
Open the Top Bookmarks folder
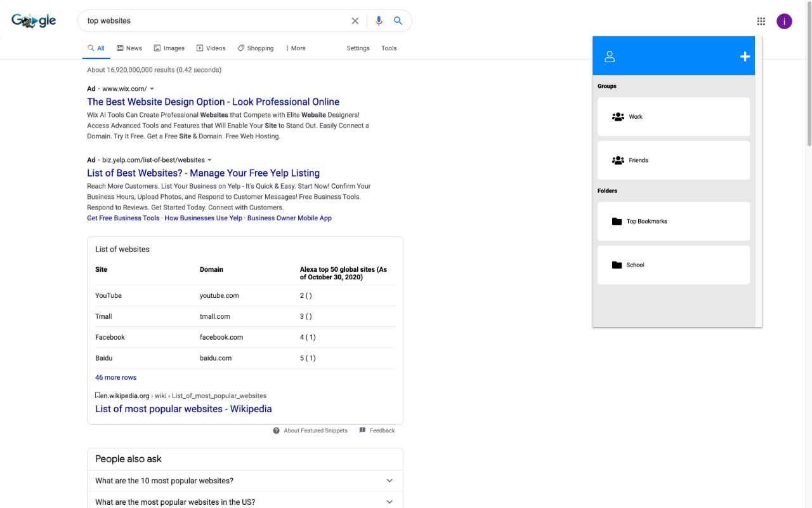pyautogui.click(x=673, y=222)
